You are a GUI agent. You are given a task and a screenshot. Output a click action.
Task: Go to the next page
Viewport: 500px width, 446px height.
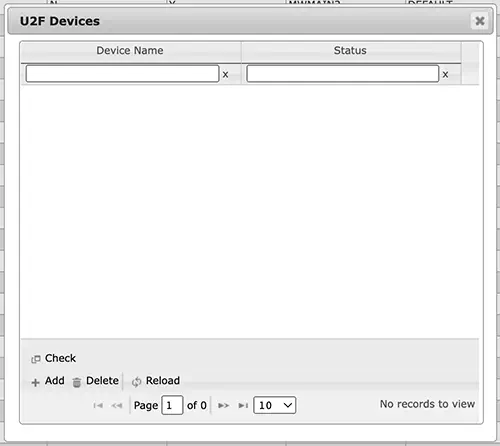[x=223, y=405]
